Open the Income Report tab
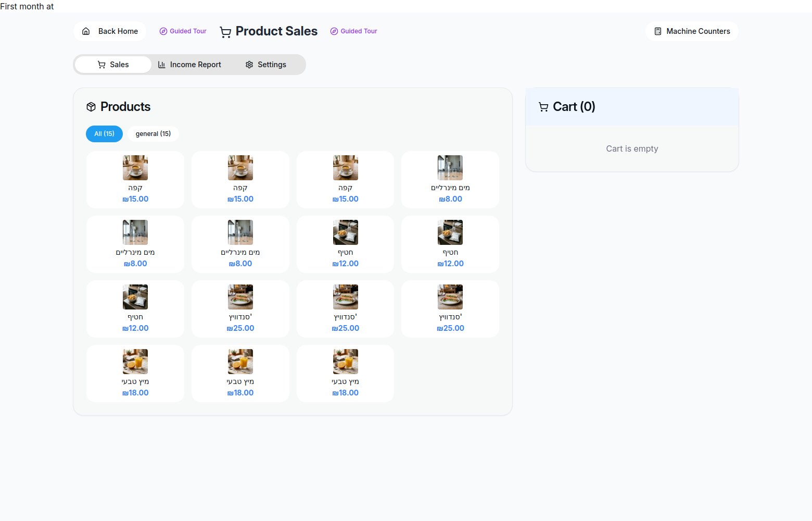The height and width of the screenshot is (521, 812). point(189,65)
